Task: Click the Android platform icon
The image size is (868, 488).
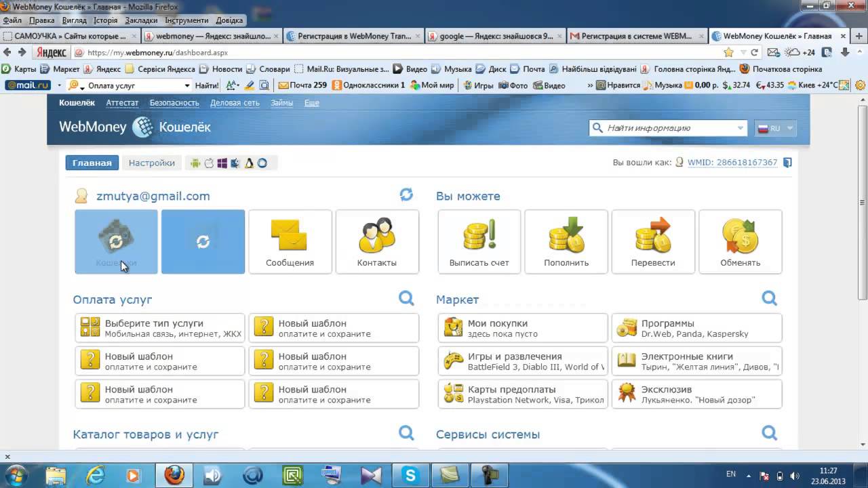Action: click(196, 163)
